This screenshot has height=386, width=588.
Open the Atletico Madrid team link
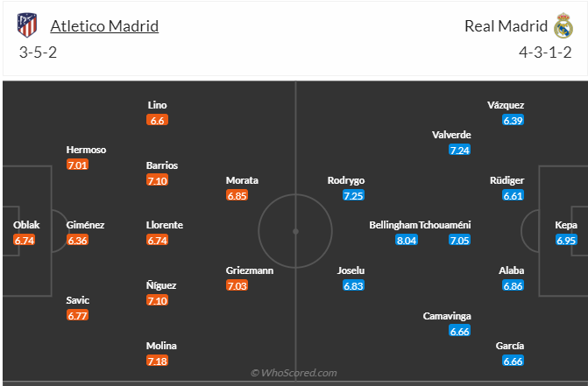(104, 25)
